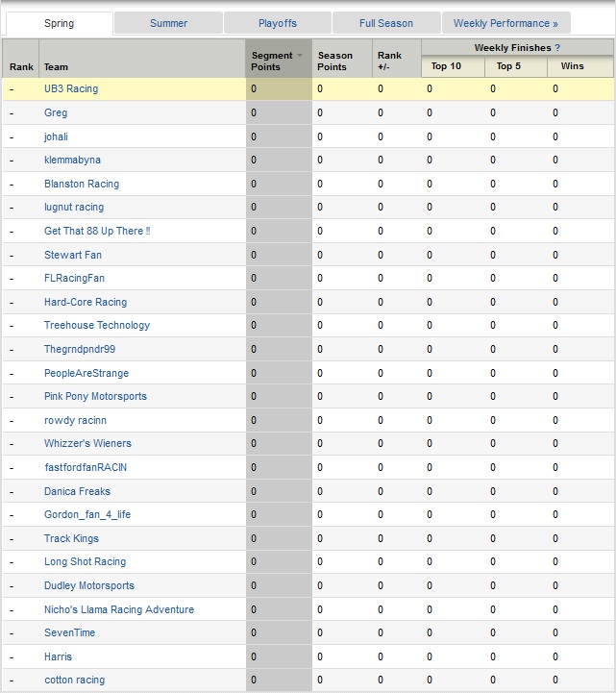Select the Spring tab
The width and height of the screenshot is (616, 693).
(x=59, y=23)
